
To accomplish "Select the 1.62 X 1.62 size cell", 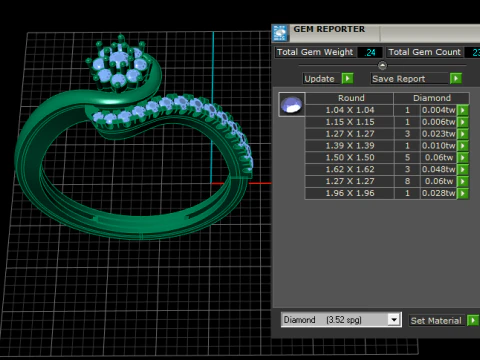I will click(350, 169).
